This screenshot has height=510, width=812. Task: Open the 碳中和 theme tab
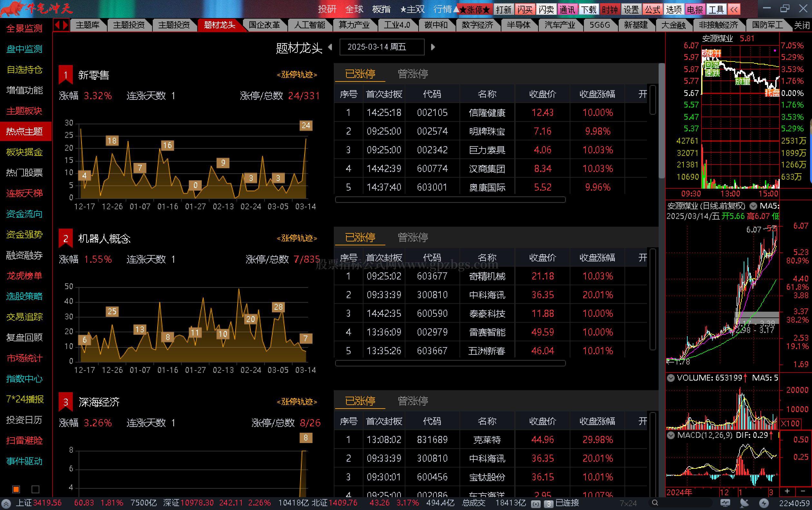click(x=436, y=25)
